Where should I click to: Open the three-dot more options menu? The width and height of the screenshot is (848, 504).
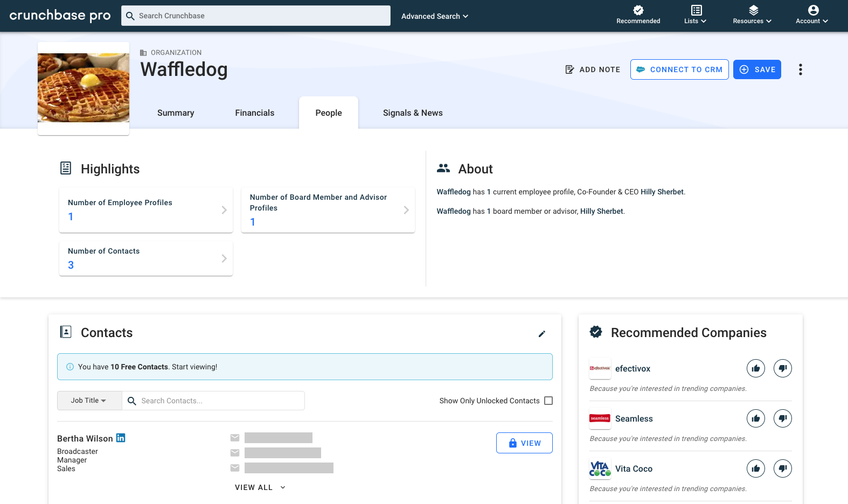click(801, 69)
